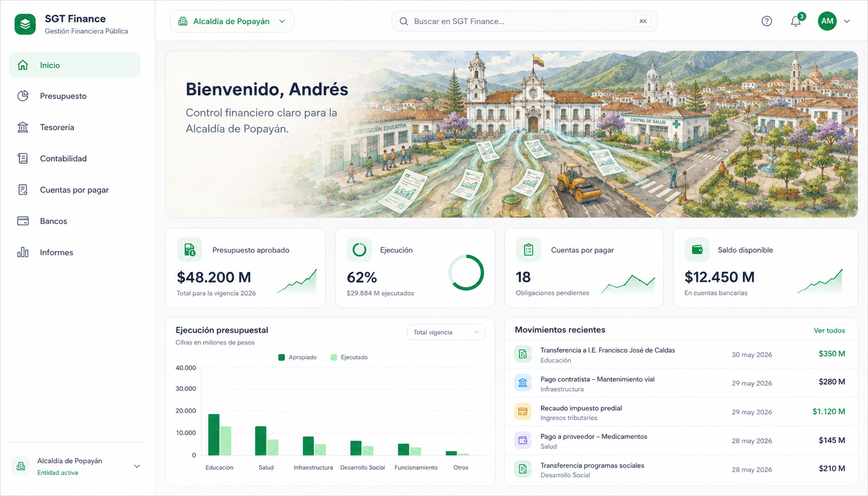Viewport: 868px width, 496px height.
Task: Open Pago contratista – Mantenimiento vial movement
Action: point(681,383)
